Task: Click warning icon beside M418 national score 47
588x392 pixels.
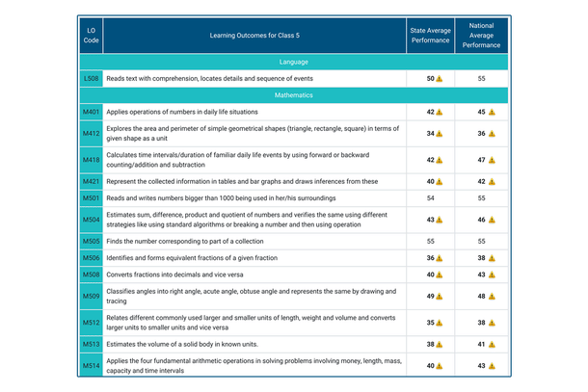Action: pyautogui.click(x=491, y=160)
